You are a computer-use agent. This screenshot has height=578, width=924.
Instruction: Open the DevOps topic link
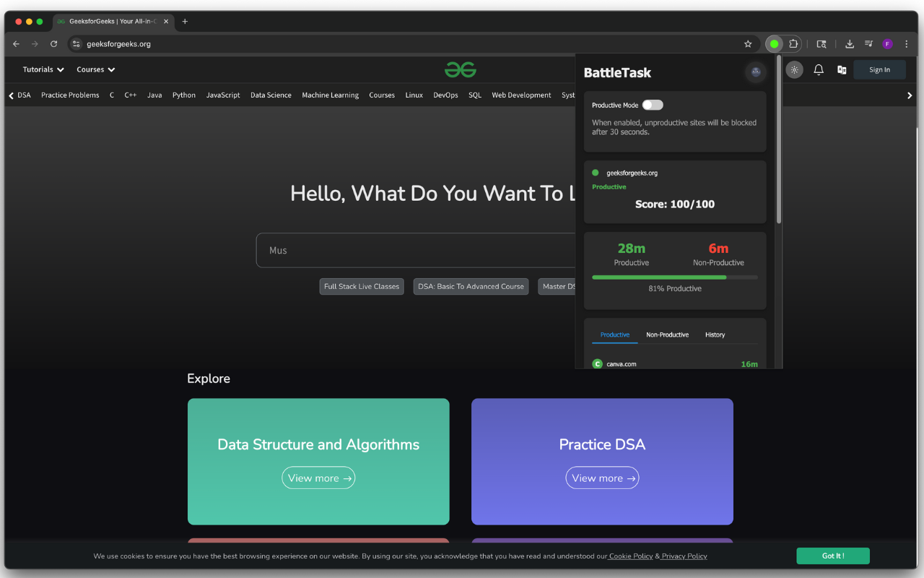tap(445, 95)
